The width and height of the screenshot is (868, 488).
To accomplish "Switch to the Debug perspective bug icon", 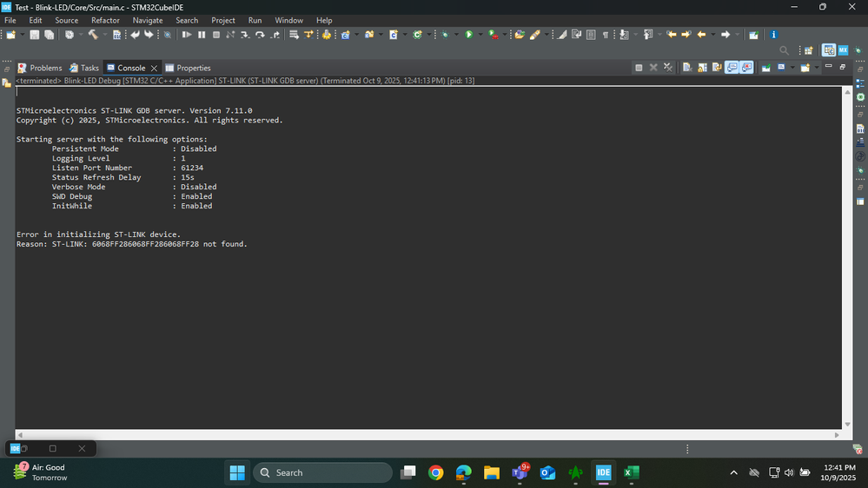I will click(858, 50).
